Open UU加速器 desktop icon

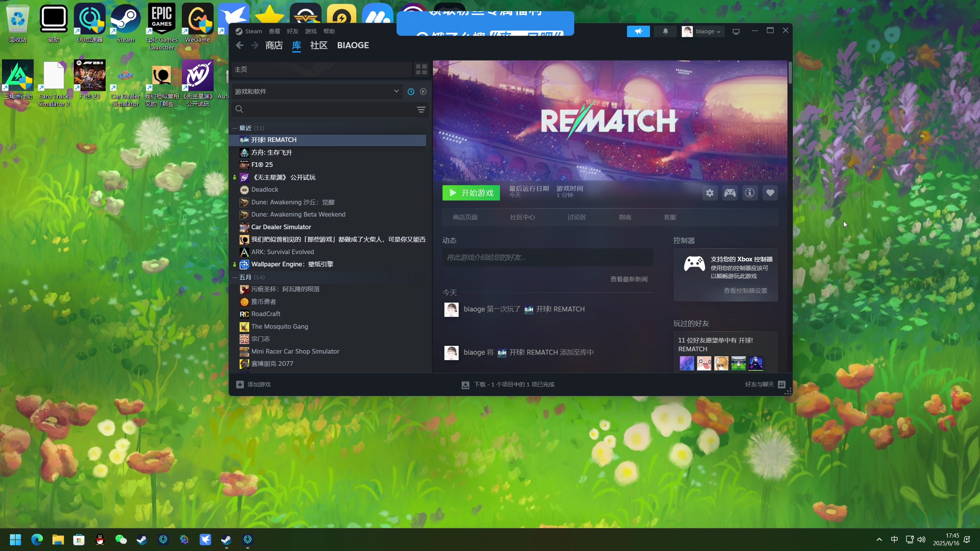(x=90, y=23)
